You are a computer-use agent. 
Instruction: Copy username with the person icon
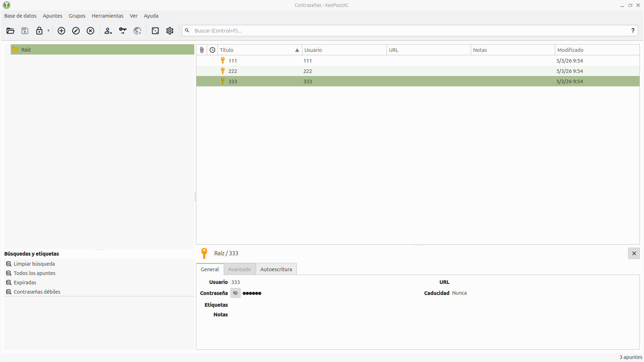click(108, 31)
